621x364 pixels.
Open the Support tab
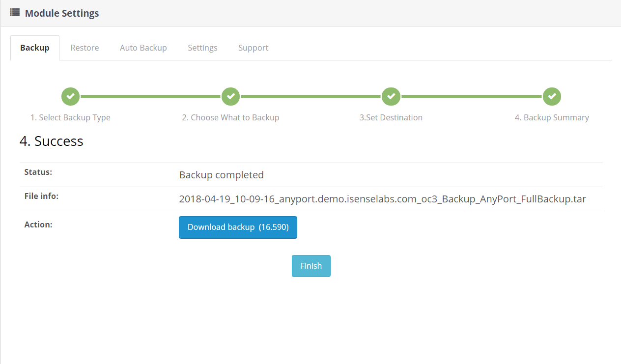pyautogui.click(x=253, y=48)
